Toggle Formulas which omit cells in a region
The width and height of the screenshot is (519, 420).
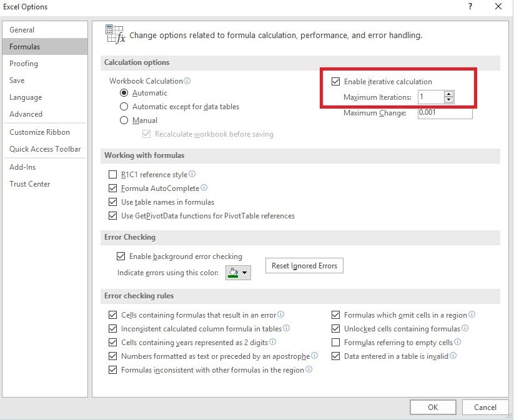(x=335, y=315)
